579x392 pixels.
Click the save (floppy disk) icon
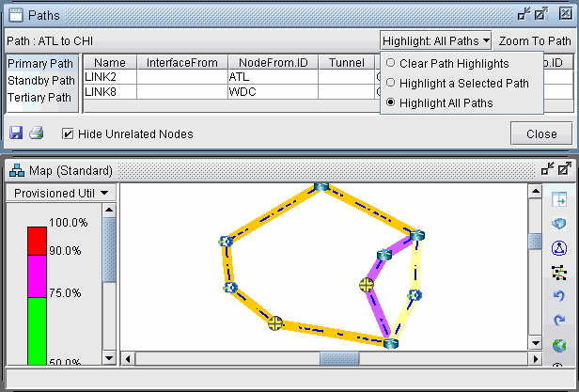coord(16,133)
